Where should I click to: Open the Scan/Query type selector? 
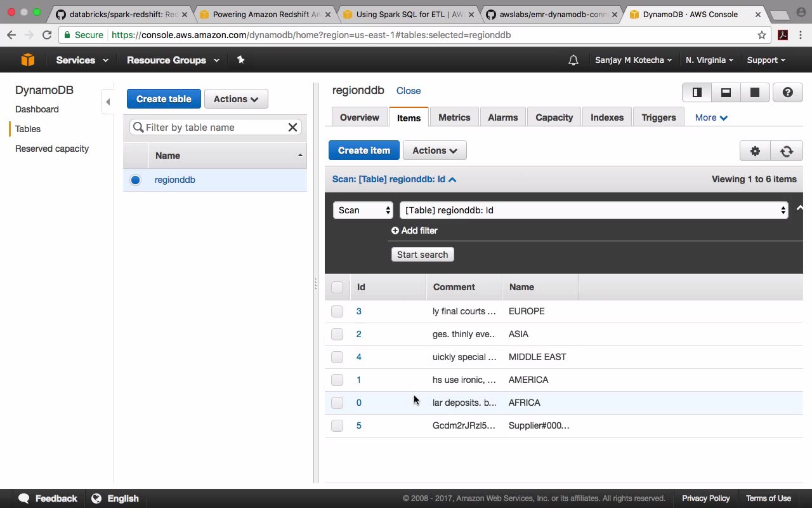coord(363,210)
